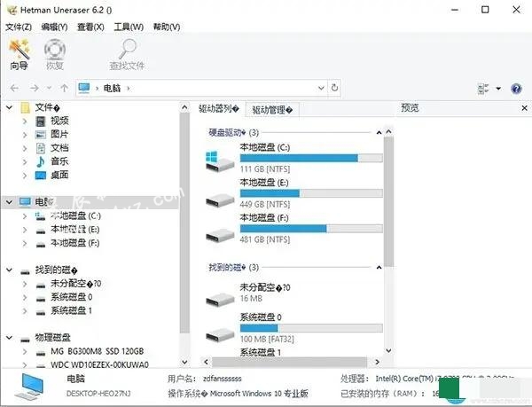Click the 恢复 lifebuoy recover icon
This screenshot has height=407, width=532.
coord(55,50)
